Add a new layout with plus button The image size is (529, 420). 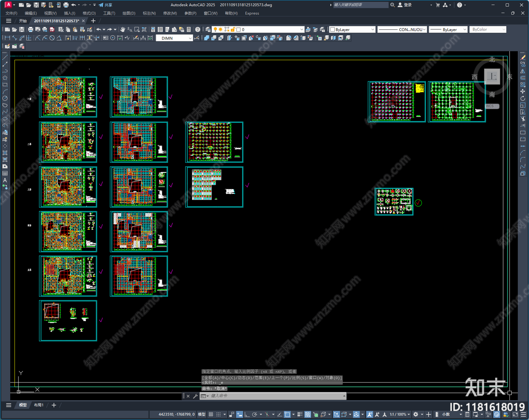[54, 405]
